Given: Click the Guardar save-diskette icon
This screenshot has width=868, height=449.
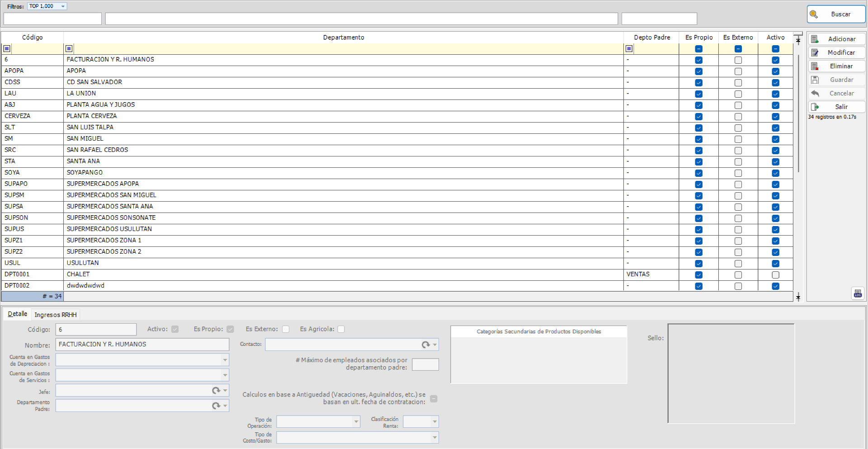Looking at the screenshot, I should pos(816,80).
